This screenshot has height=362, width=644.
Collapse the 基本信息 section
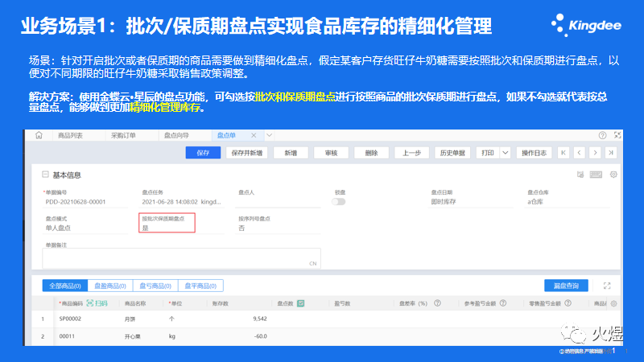coord(45,175)
